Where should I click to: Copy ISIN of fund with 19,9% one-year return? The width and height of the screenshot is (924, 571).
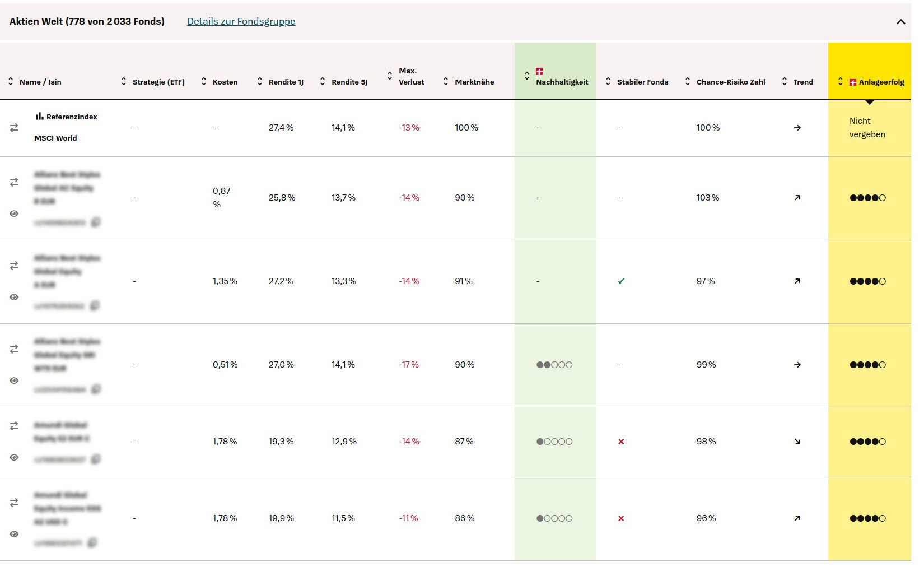click(93, 542)
